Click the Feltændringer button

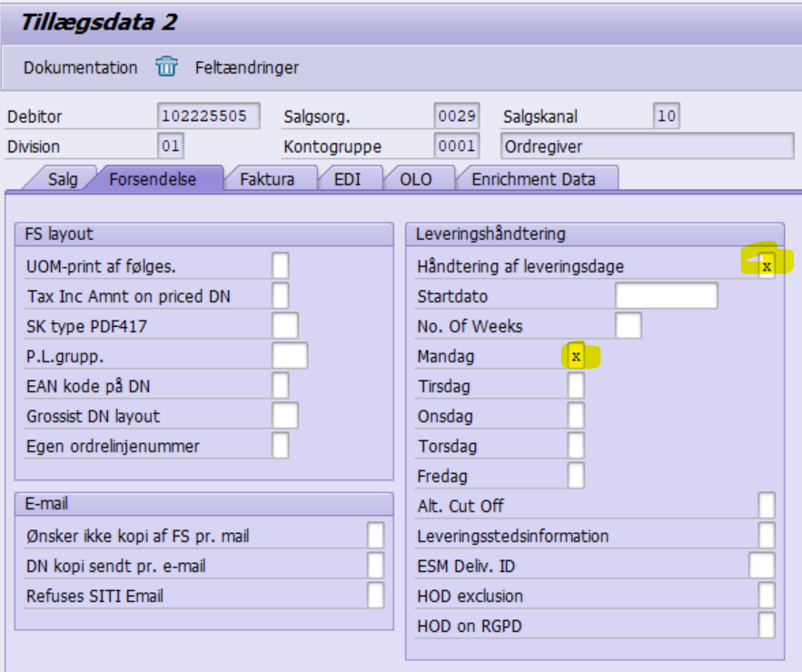246,68
